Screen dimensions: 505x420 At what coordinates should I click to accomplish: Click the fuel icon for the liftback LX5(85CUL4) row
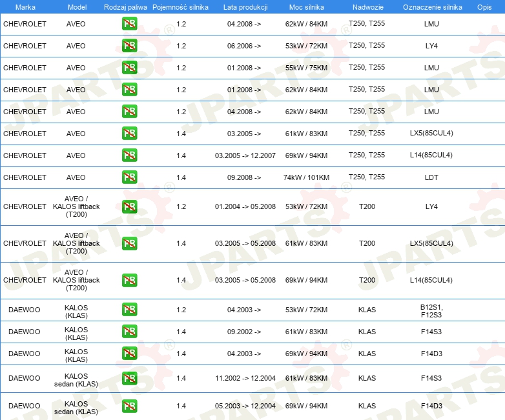129,243
